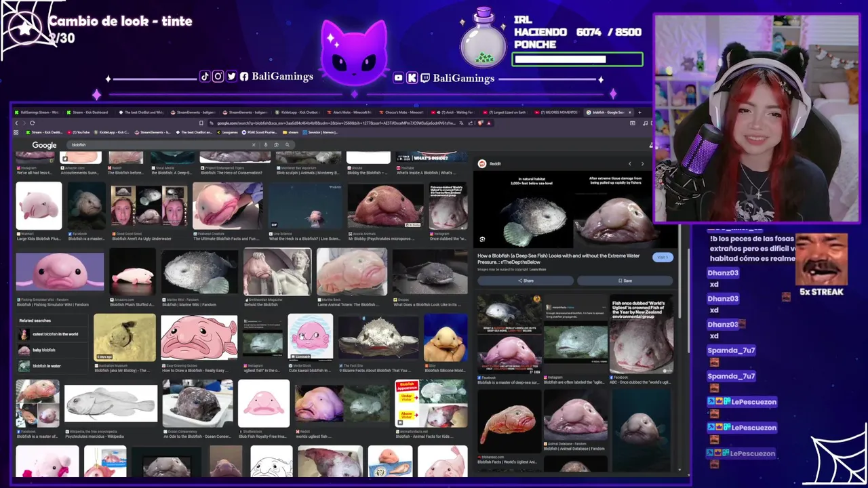The height and width of the screenshot is (488, 868).
Task: Open Fishing Simulator Wiki blobfish thumbnail
Action: [60, 271]
